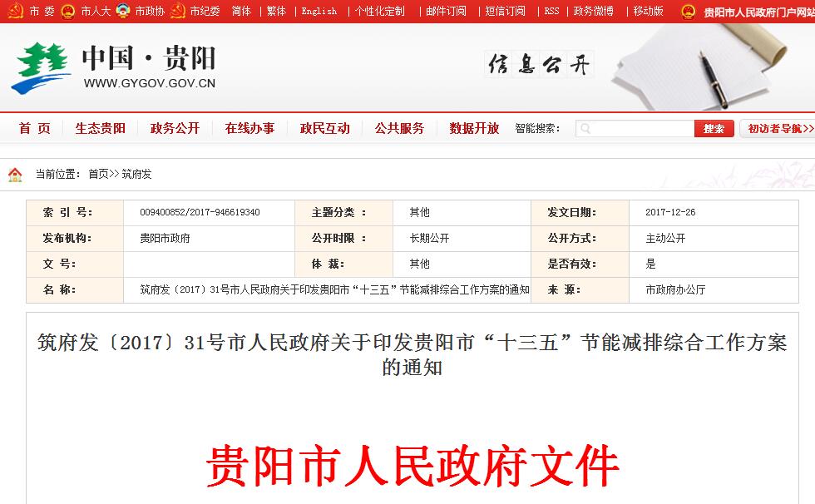815x504 pixels.
Task: Click the Guiyang green tree logo
Action: [x=41, y=68]
